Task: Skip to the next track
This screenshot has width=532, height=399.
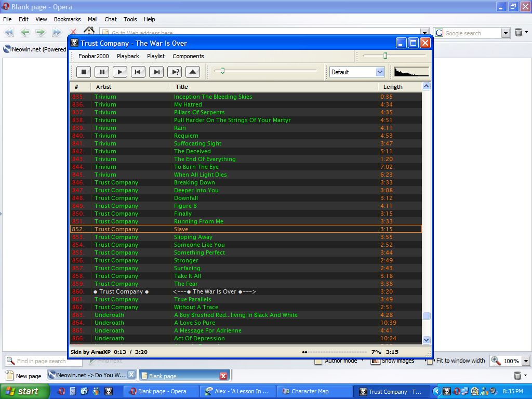Action: click(156, 72)
